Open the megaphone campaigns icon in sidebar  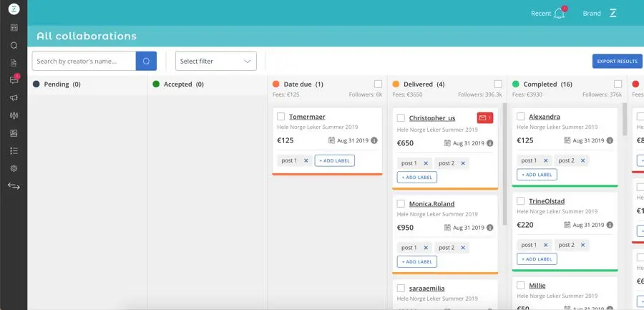(14, 98)
